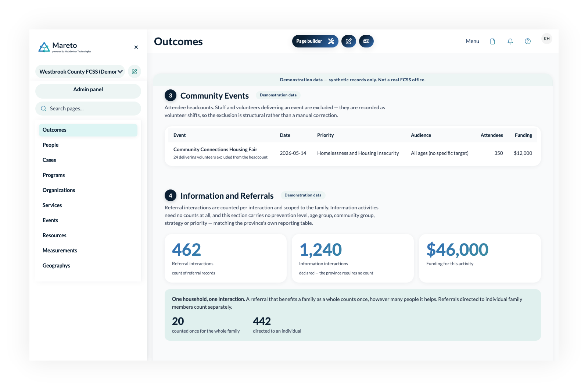
Task: Open the Westbrook County FCSS organization dropdown
Action: [x=80, y=71]
